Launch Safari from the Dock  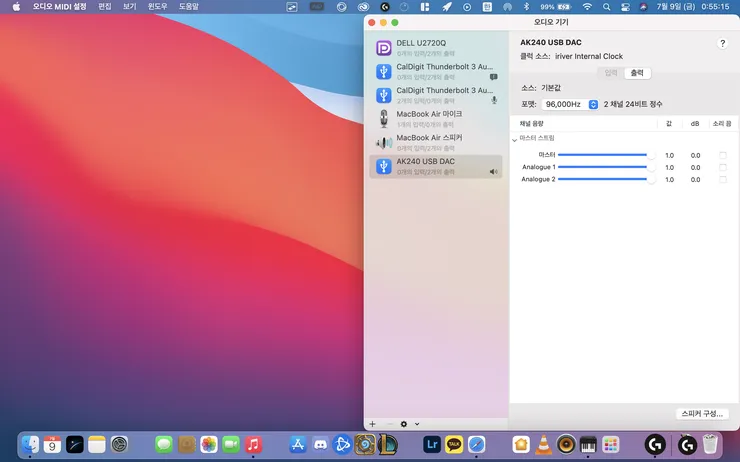[477, 444]
